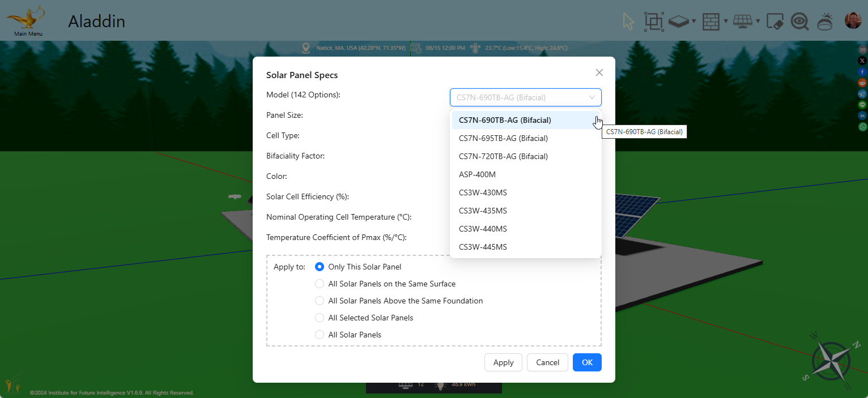Select 'All Solar Panels on the Same Surface'
The width and height of the screenshot is (868, 398).
pyautogui.click(x=320, y=284)
